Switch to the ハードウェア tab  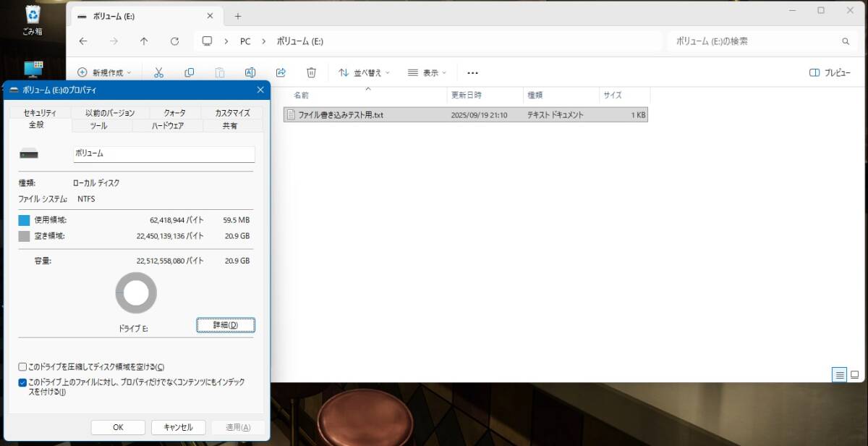click(x=167, y=125)
